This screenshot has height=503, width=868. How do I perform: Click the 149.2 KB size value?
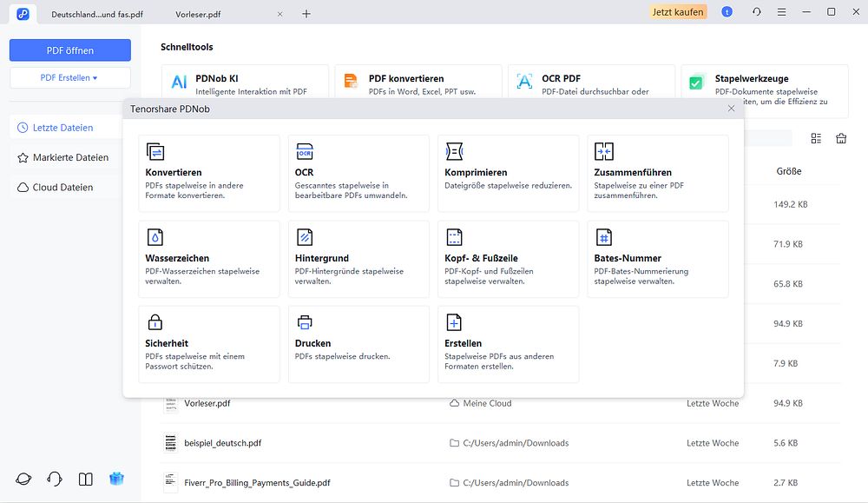click(791, 204)
